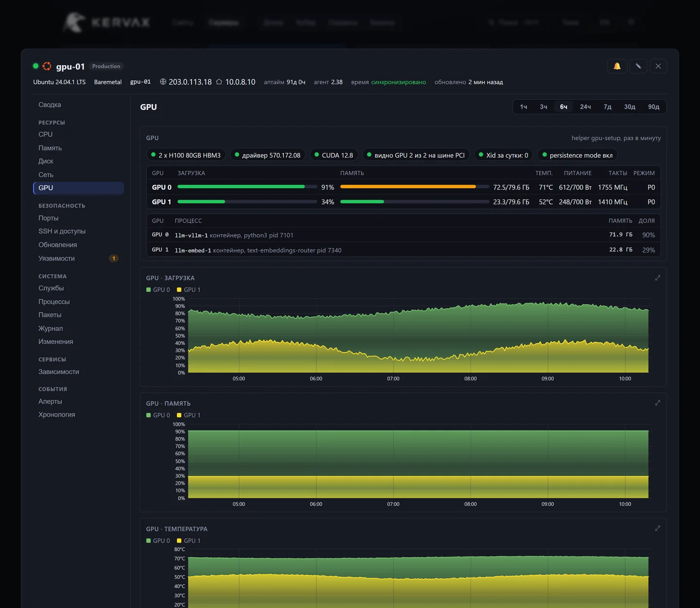Toggle GPU 0 series in the Температура chart legend

pyautogui.click(x=158, y=540)
